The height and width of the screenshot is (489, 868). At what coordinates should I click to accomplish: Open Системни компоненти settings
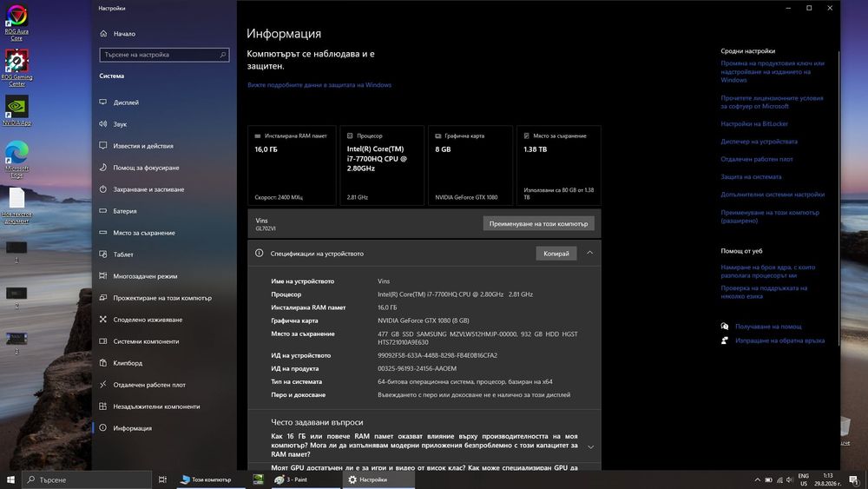click(x=164, y=341)
